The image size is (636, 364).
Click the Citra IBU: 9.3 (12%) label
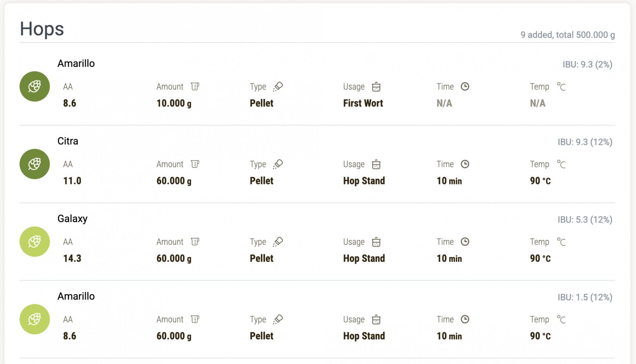tap(585, 142)
